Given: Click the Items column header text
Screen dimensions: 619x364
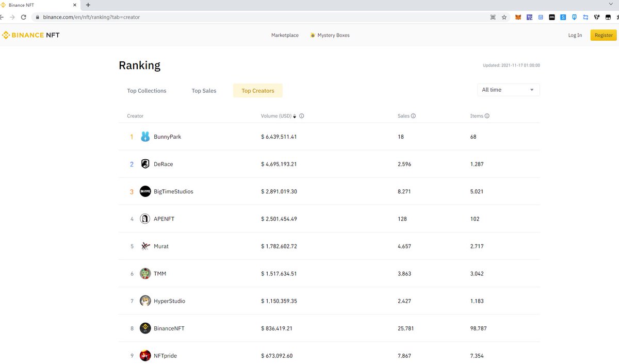Looking at the screenshot, I should (477, 116).
